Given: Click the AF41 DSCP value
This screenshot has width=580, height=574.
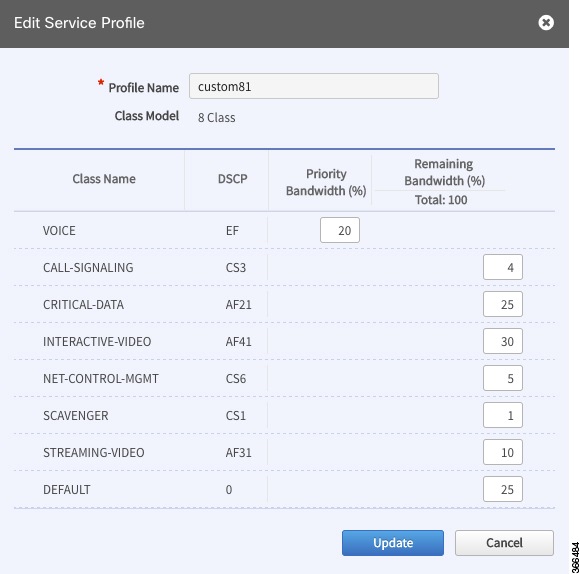Looking at the screenshot, I should click(x=239, y=342).
